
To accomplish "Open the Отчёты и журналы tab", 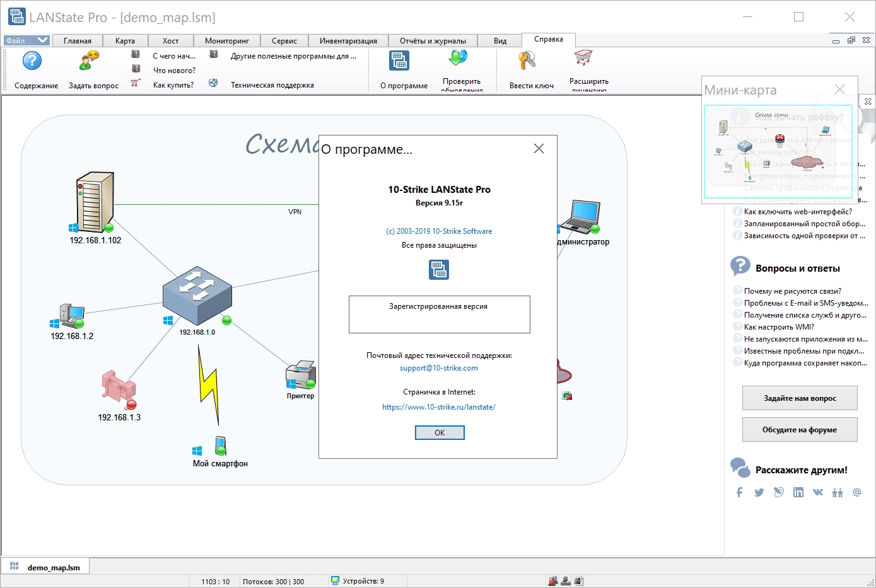I will [x=433, y=41].
